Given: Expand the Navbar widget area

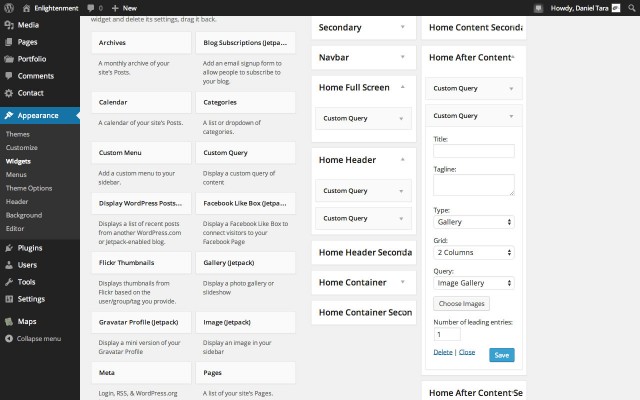Looking at the screenshot, I should pos(403,58).
